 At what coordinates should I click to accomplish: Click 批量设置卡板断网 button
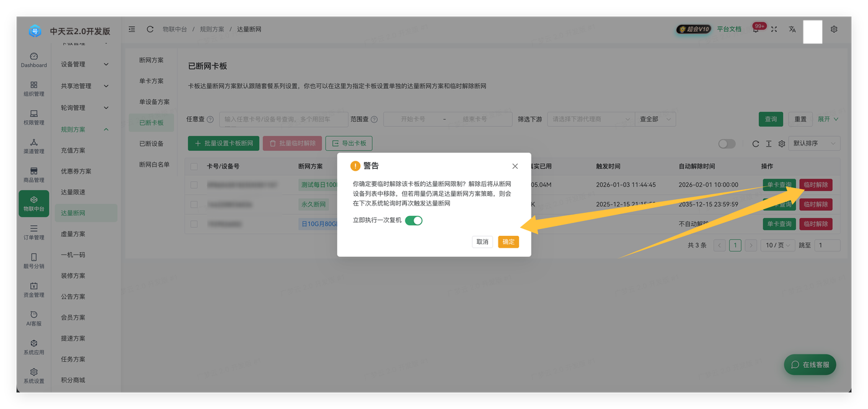click(223, 143)
